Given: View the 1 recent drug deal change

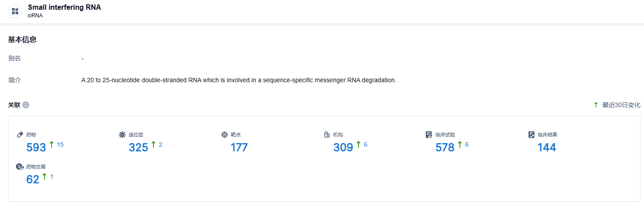Looking at the screenshot, I should coord(52,176).
